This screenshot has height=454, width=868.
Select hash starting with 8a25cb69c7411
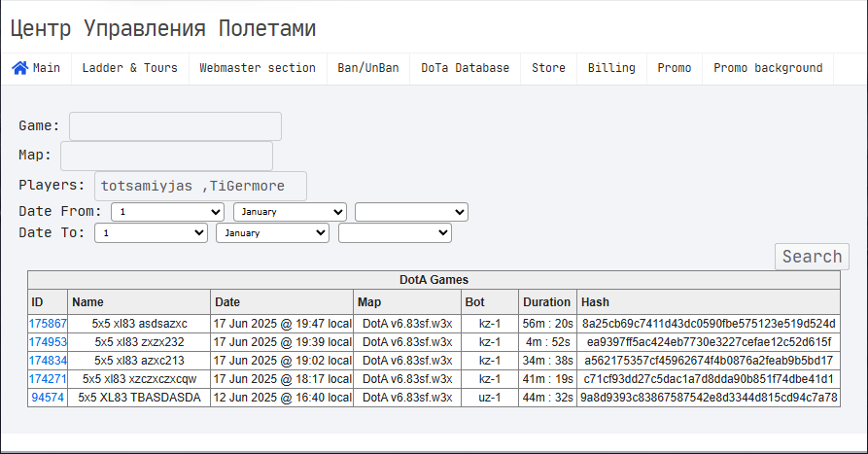tap(709, 324)
